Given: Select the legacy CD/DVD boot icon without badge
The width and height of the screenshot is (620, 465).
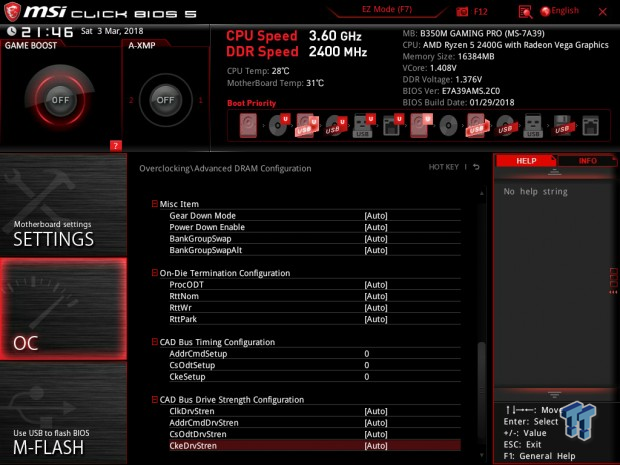Looking at the screenshot, I should (x=448, y=126).
